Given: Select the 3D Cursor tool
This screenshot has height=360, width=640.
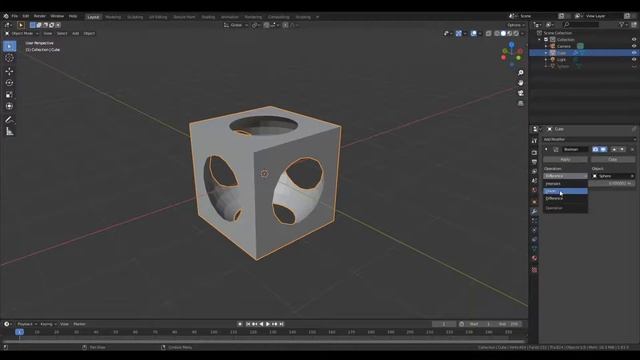Looking at the screenshot, I should (x=9, y=58).
